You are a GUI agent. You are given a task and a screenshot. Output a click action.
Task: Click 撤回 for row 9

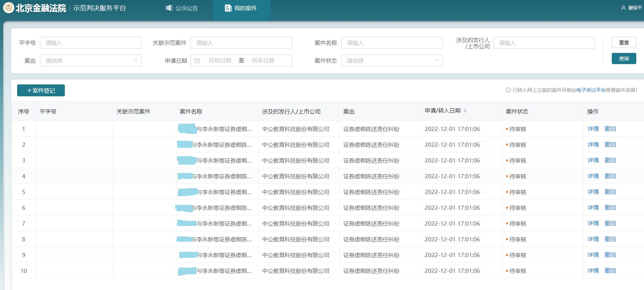pyautogui.click(x=610, y=255)
